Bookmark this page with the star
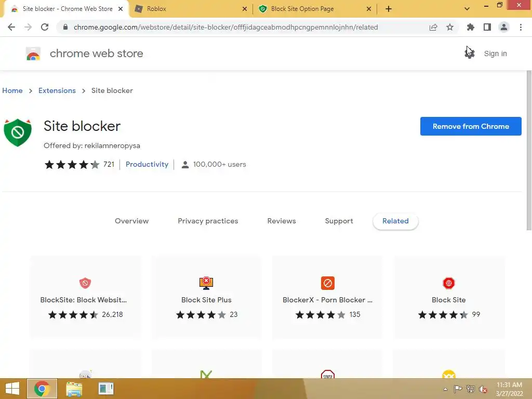The width and height of the screenshot is (532, 399). point(450,27)
